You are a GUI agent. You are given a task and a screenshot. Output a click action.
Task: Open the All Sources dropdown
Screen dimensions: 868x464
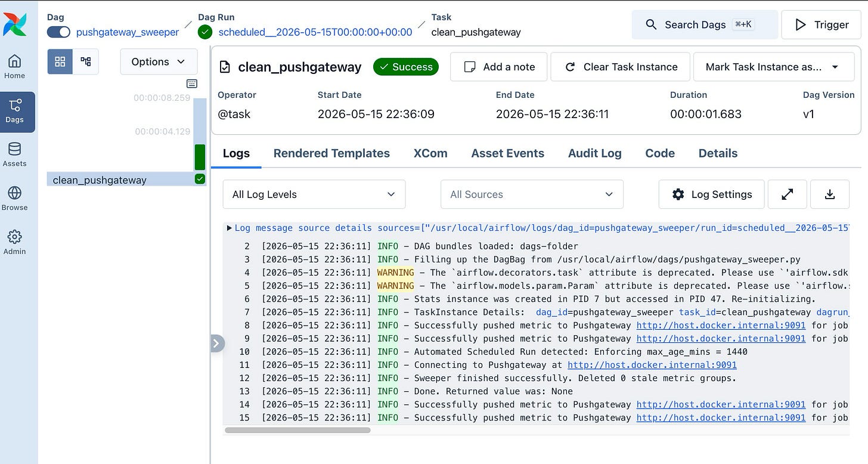coord(532,194)
